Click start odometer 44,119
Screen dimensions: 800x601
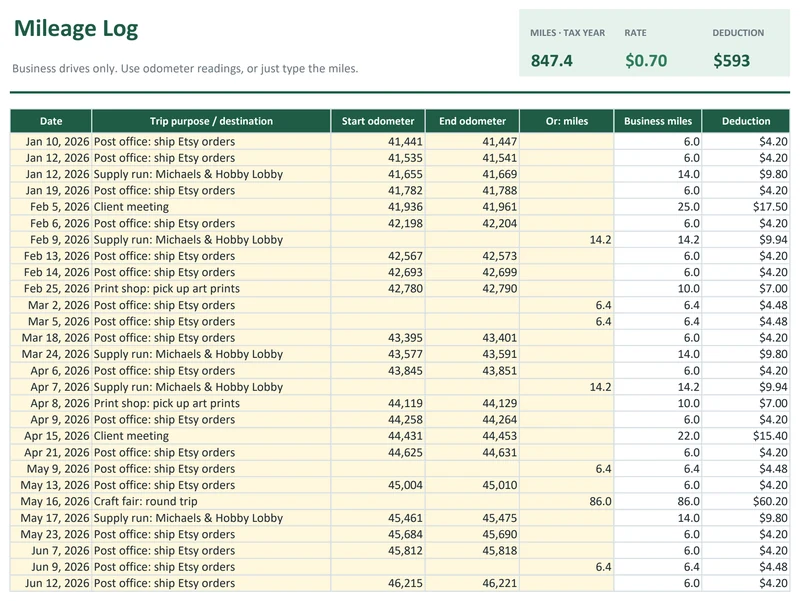click(378, 403)
